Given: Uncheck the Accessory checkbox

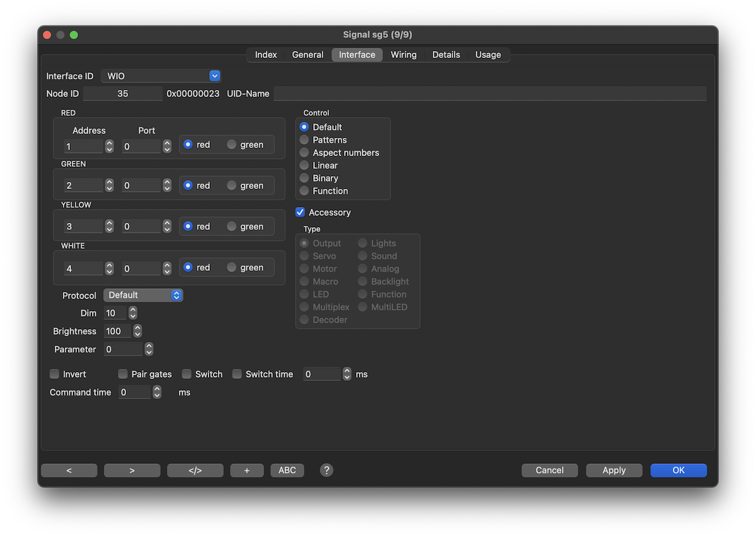Looking at the screenshot, I should [301, 213].
